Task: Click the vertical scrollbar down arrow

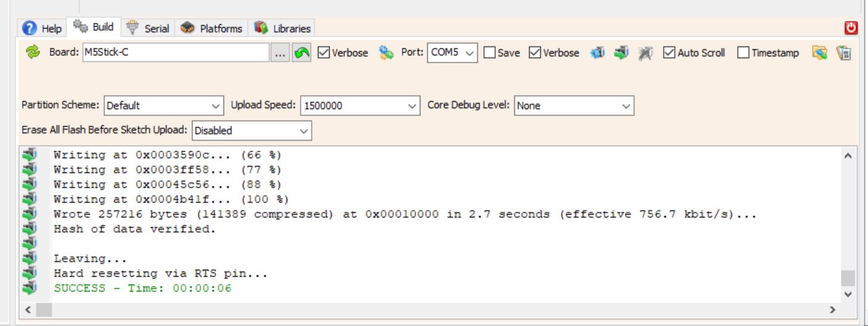Action: coord(848,295)
